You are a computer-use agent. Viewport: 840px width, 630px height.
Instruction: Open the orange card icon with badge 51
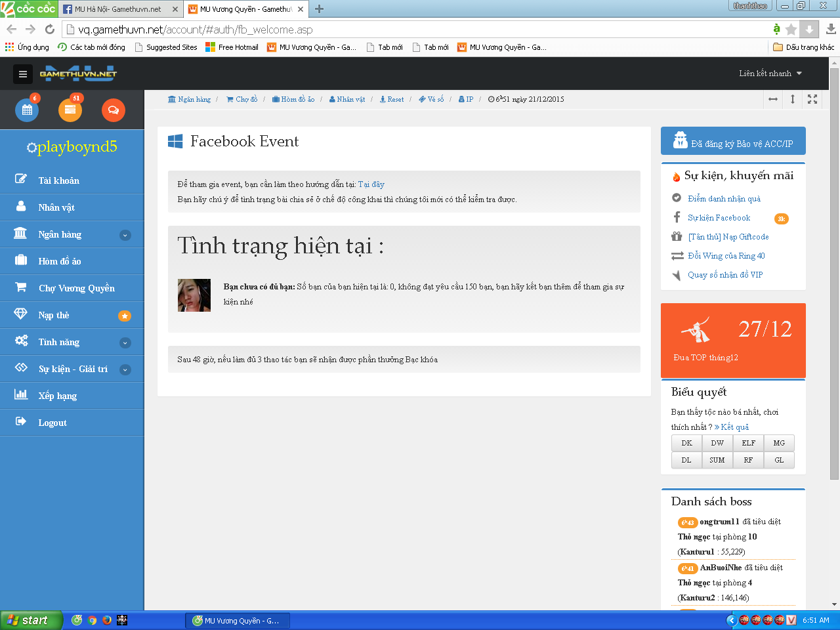click(x=70, y=110)
